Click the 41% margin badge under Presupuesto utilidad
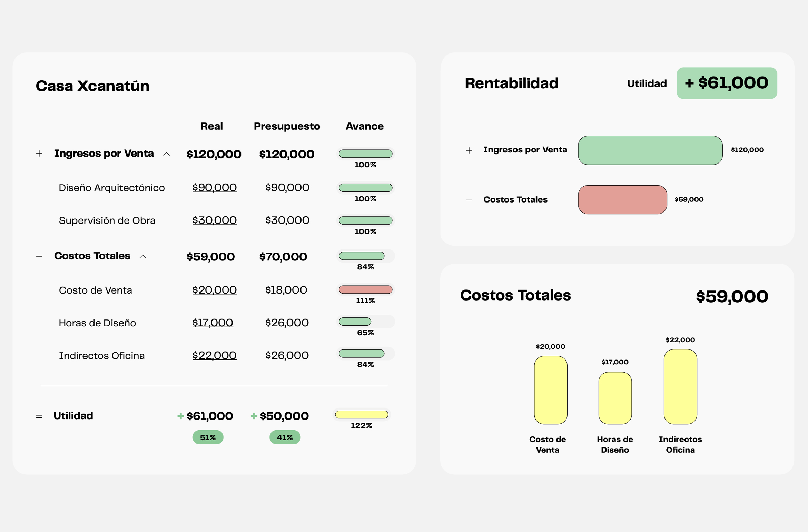 pos(285,437)
